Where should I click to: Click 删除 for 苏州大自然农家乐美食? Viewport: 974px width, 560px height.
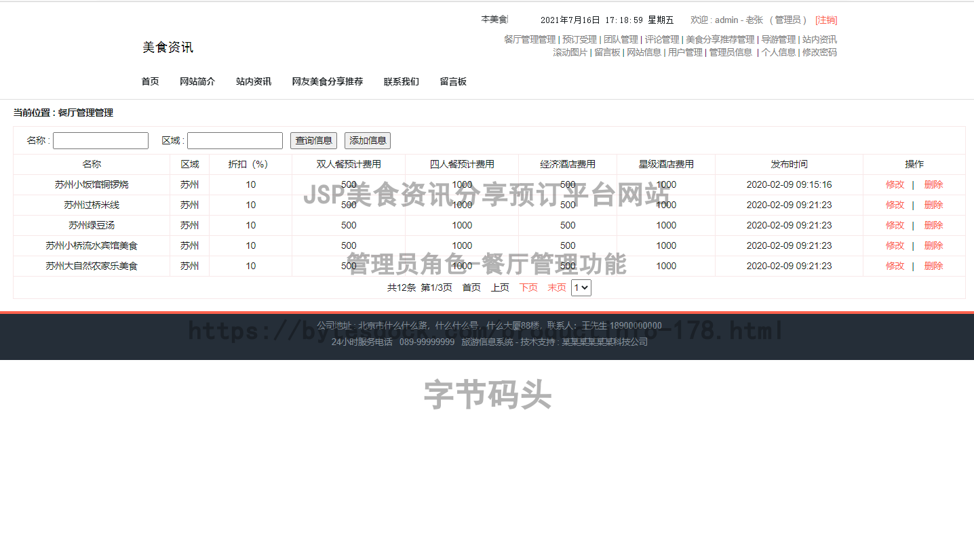(x=933, y=266)
